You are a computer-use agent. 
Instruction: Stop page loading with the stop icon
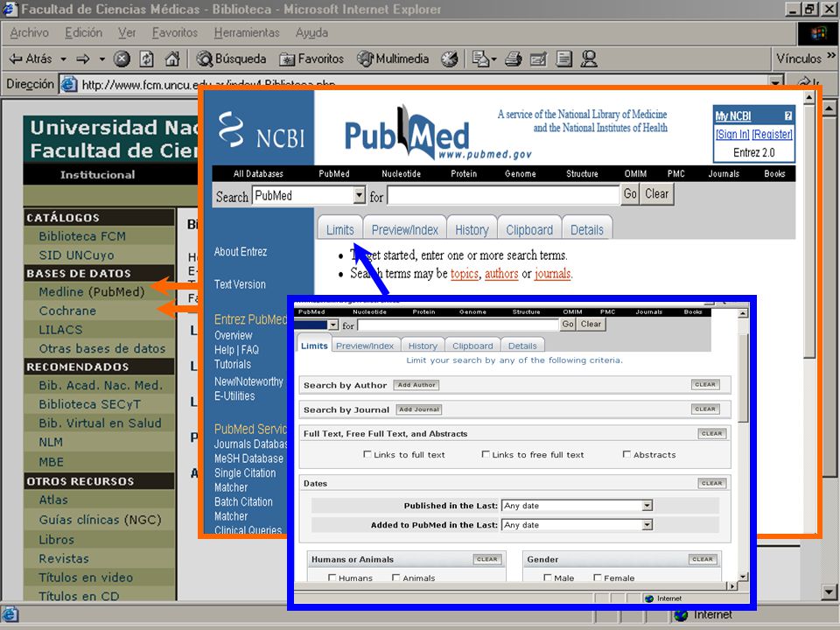[122, 59]
